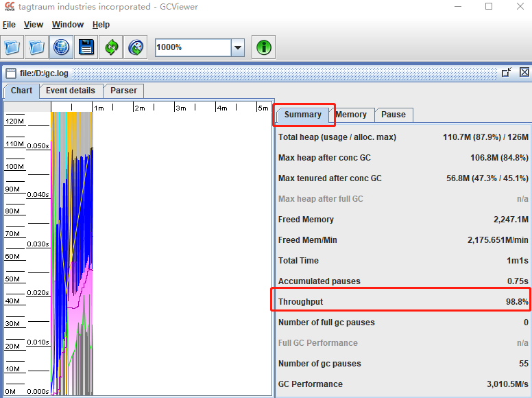
Task: Toggle the watch/auto-refresh globe icon
Action: [136, 47]
